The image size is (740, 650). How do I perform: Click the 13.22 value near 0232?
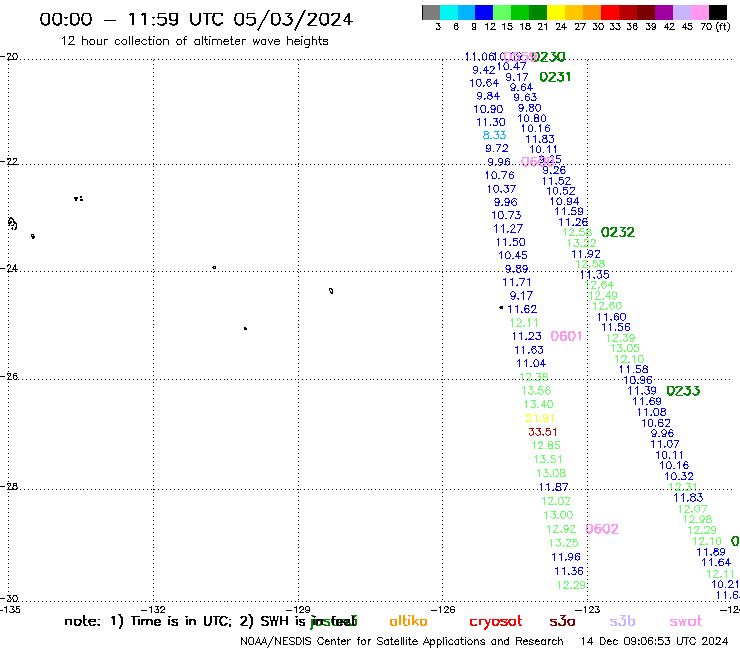581,243
